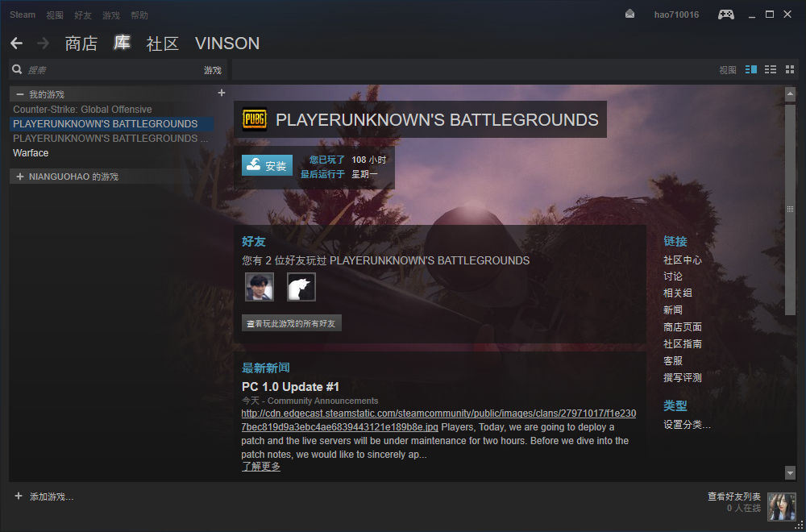This screenshot has height=532, width=806.
Task: Switch to detail view layout
Action: click(751, 69)
